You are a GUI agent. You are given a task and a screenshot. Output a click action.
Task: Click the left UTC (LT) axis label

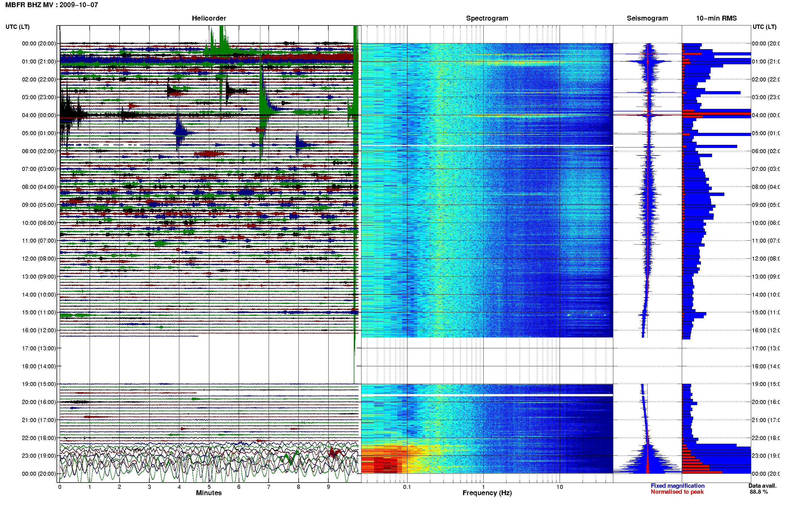click(x=17, y=27)
